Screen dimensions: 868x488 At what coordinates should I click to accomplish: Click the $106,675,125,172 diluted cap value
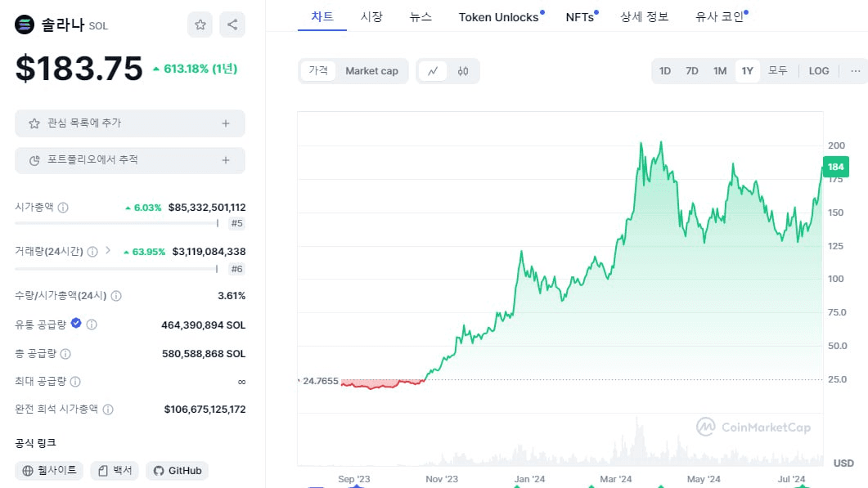pos(205,410)
